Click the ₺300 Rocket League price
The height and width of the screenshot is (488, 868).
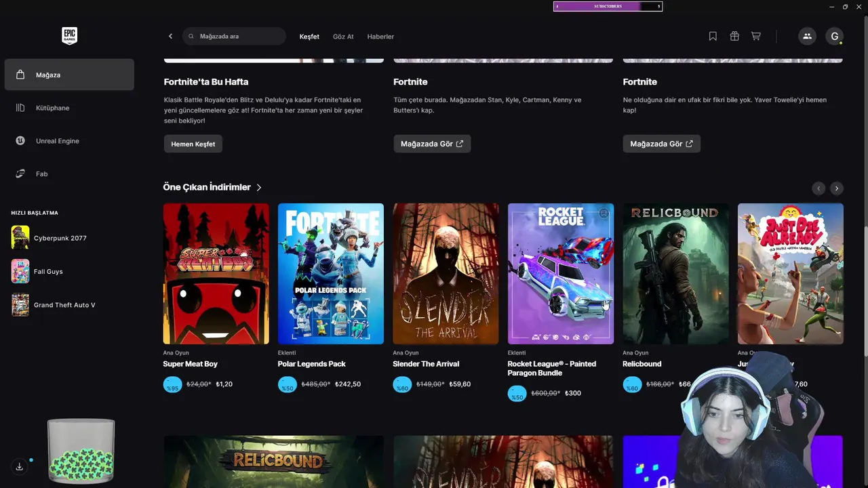[573, 393]
